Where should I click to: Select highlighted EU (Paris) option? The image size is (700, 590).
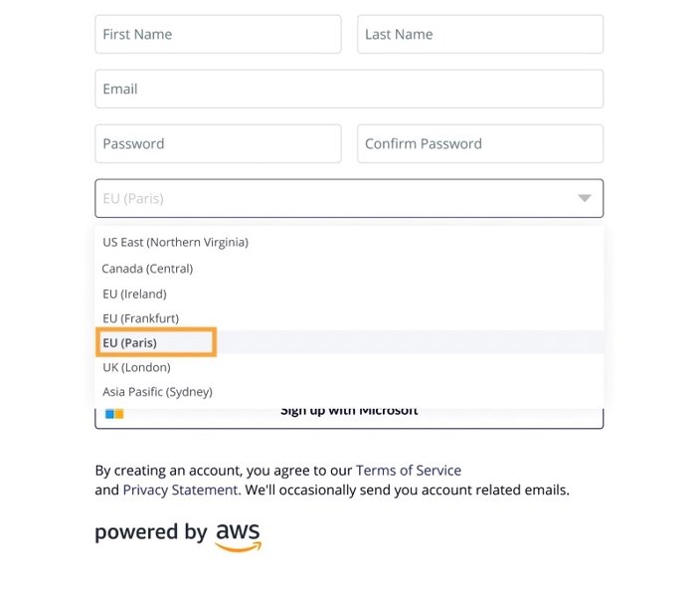(x=349, y=342)
